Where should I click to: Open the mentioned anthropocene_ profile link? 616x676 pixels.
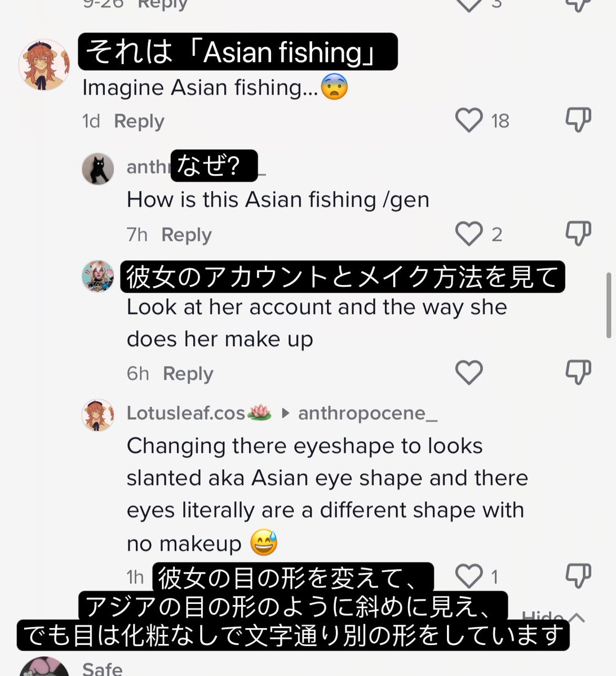367,413
